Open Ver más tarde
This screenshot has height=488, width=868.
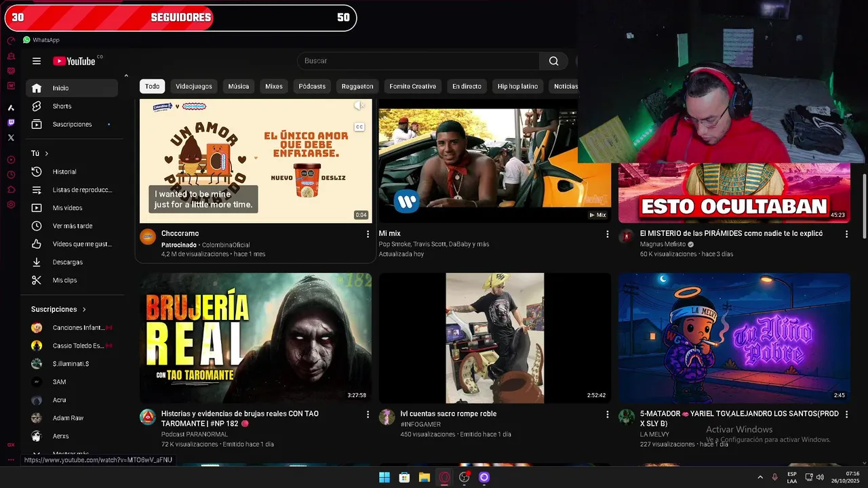point(72,226)
